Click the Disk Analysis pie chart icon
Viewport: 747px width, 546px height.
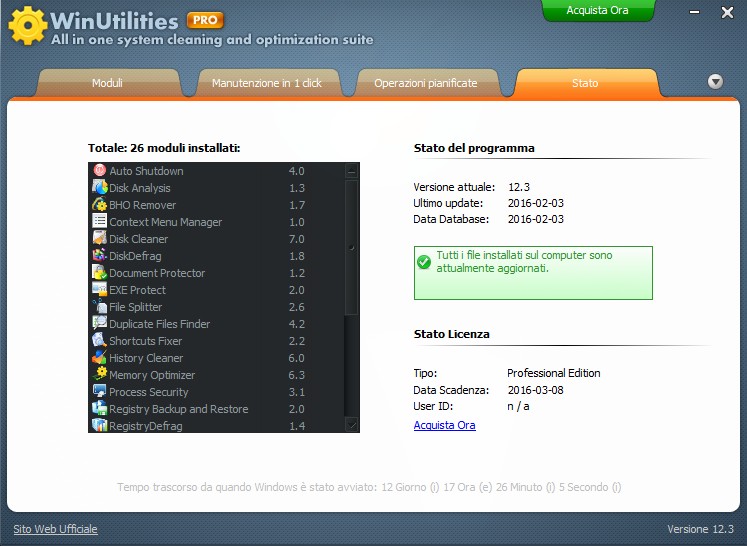100,187
